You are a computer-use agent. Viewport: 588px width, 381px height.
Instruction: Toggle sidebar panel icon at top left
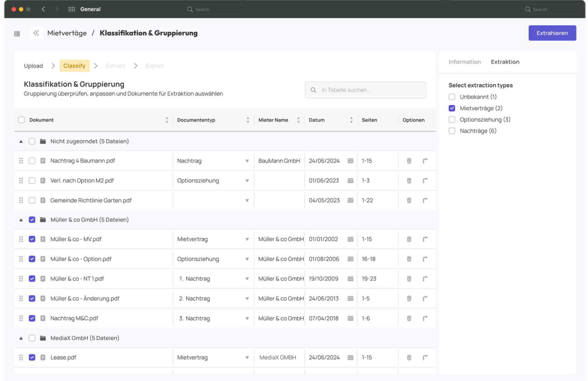pos(17,34)
